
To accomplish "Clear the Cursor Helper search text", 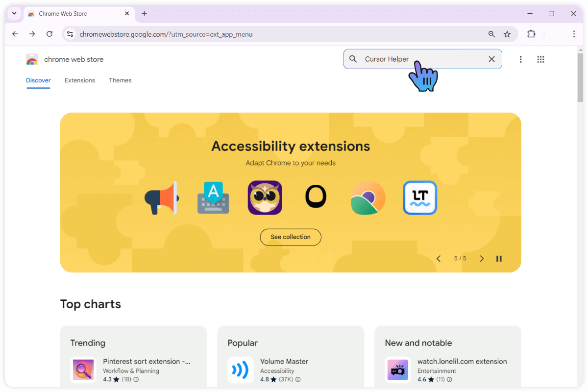I will pos(491,59).
